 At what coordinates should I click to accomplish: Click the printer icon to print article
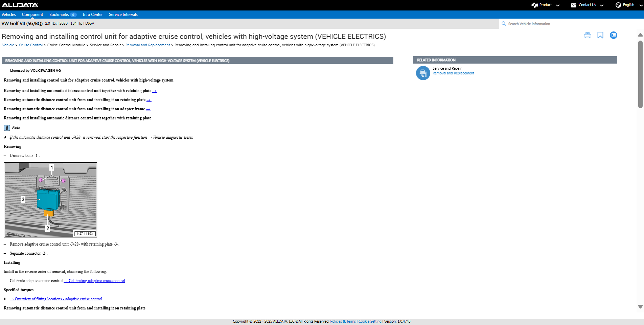tap(588, 36)
